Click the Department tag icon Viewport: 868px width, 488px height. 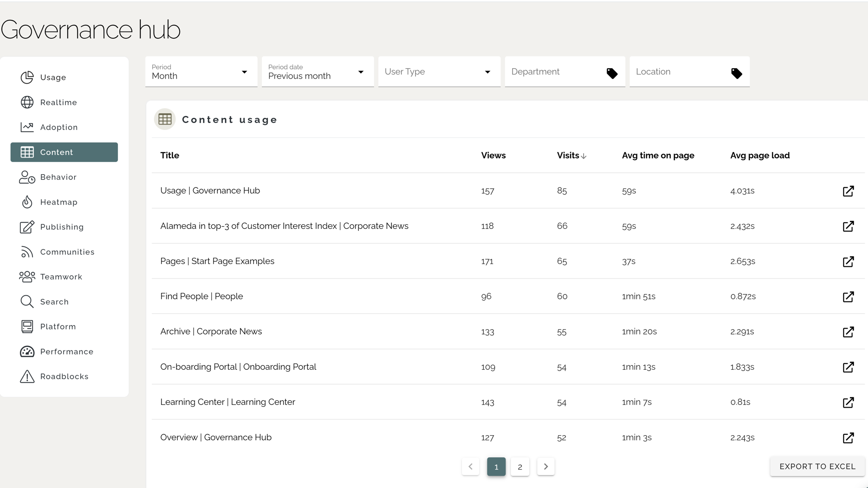pyautogui.click(x=612, y=73)
